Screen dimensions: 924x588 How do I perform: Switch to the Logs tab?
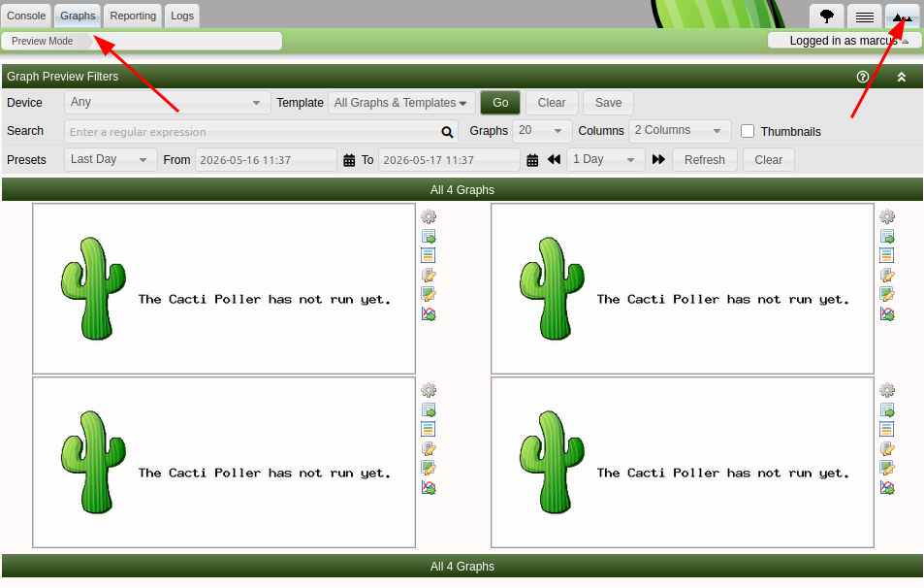pyautogui.click(x=182, y=16)
